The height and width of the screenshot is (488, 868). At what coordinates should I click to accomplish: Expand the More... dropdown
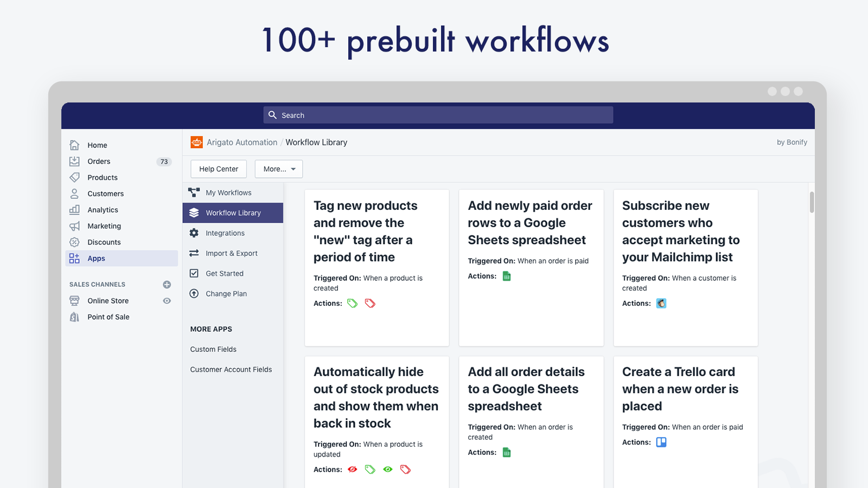pyautogui.click(x=279, y=169)
